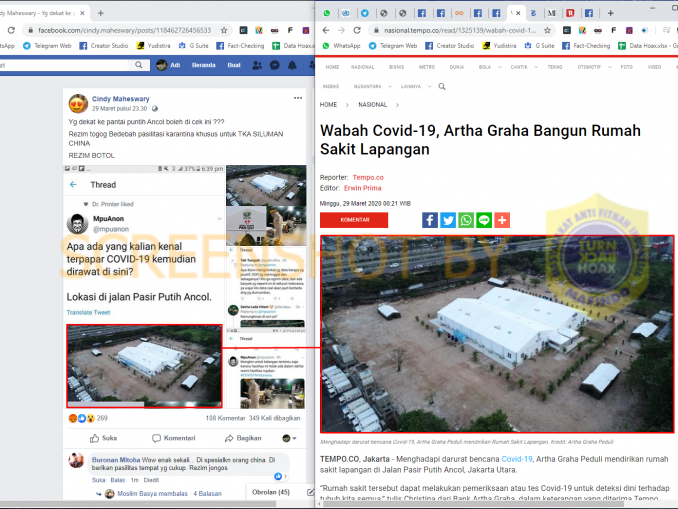Click the red KOMENTAR button
The height and width of the screenshot is (509, 678).
354,220
